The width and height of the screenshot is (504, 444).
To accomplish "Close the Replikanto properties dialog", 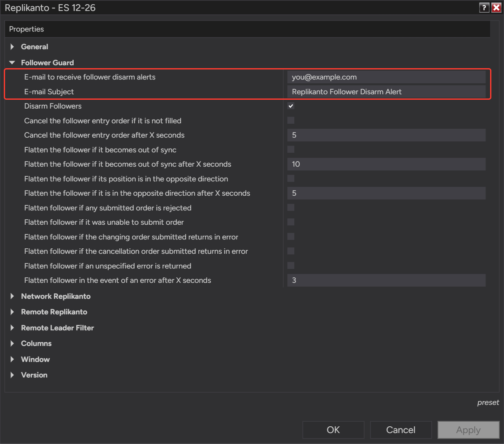I will (496, 8).
